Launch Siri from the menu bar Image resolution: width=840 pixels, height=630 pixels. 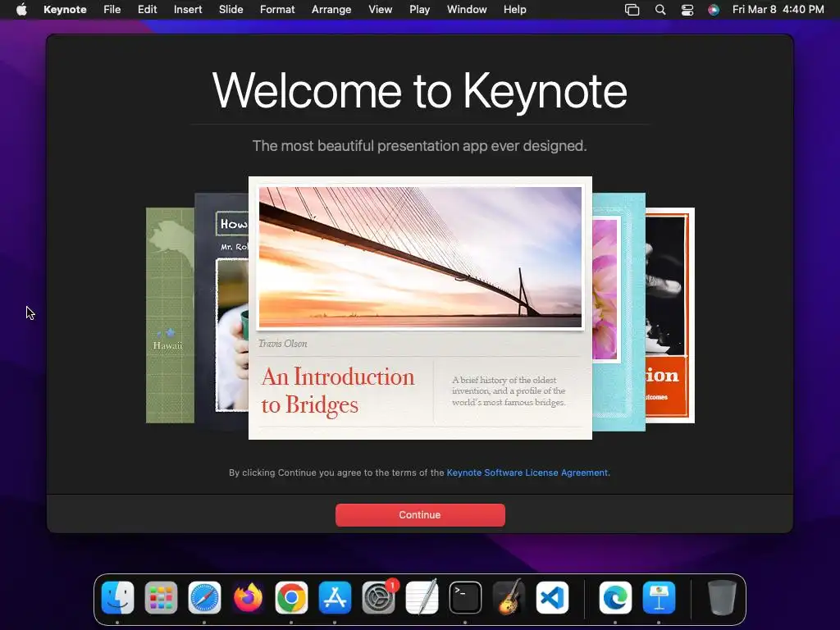714,10
